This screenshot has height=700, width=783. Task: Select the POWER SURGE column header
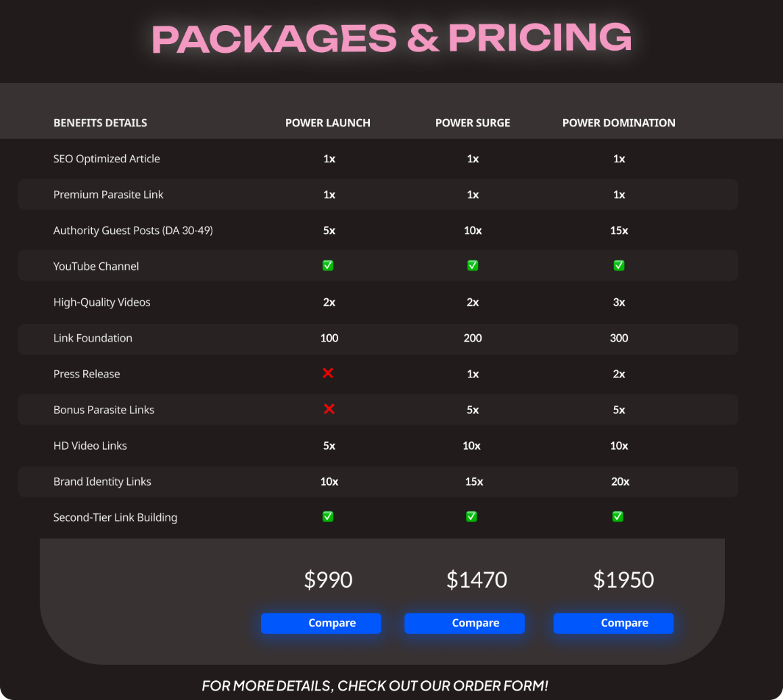tap(473, 123)
